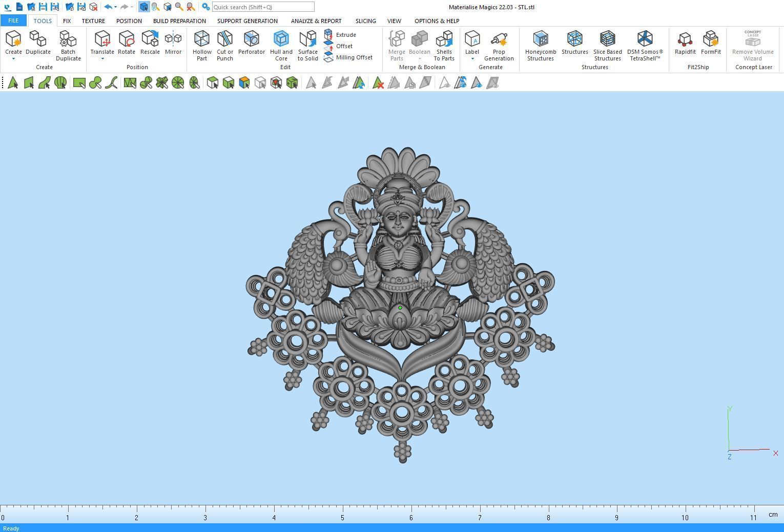Click the green point on the model
Image resolution: width=784 pixels, height=532 pixels.
400,308
